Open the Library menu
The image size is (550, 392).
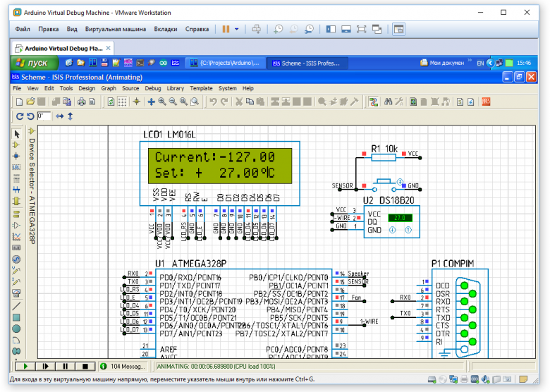pos(176,88)
